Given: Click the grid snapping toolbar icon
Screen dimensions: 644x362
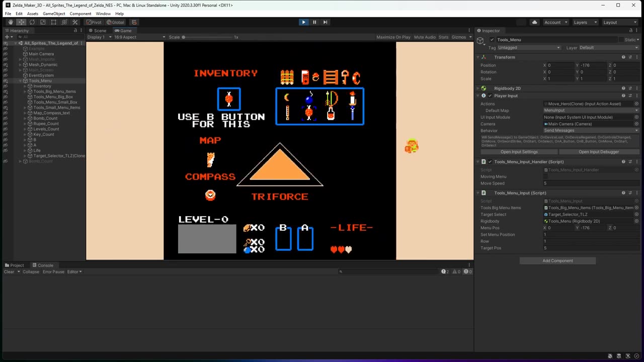Looking at the screenshot, I should (134, 22).
